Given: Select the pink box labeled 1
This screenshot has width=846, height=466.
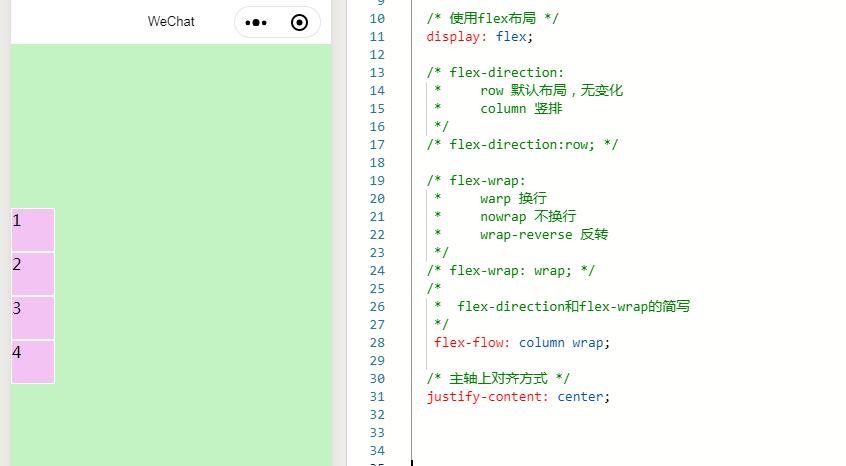Looking at the screenshot, I should (33, 230).
